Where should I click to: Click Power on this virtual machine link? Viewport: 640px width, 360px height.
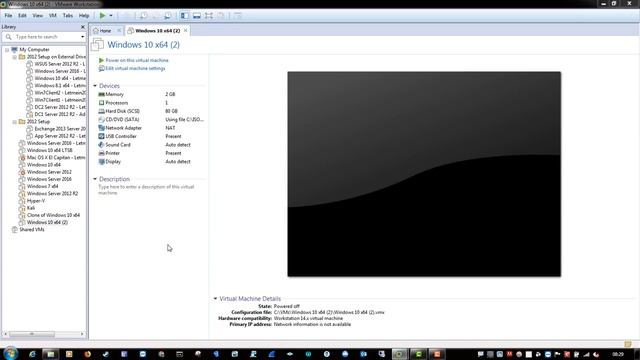coord(137,60)
